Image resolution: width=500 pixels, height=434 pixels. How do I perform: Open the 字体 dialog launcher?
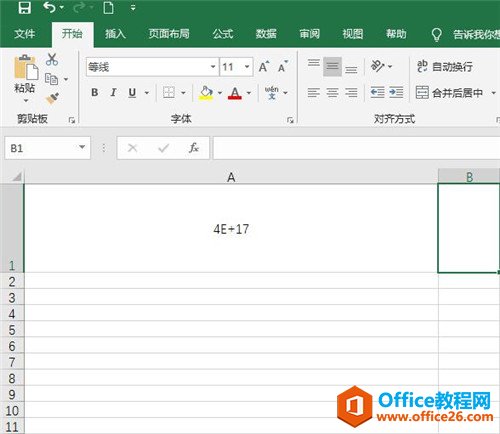[x=290, y=120]
